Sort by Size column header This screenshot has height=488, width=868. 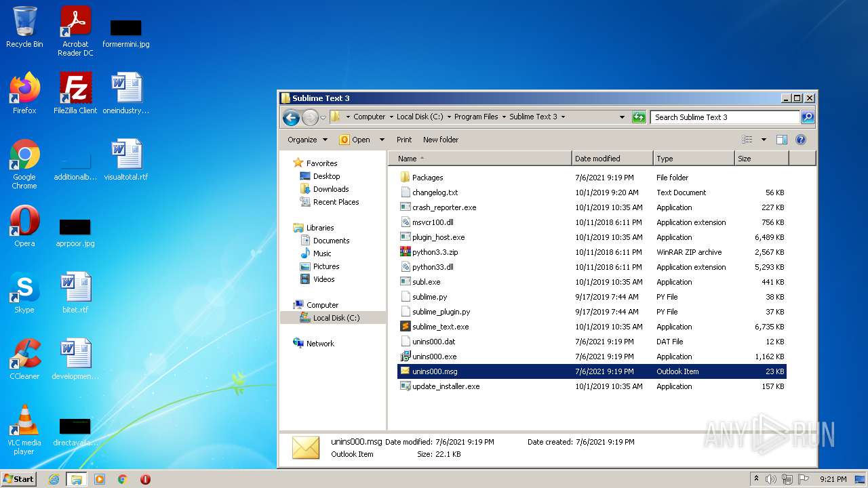tap(762, 159)
